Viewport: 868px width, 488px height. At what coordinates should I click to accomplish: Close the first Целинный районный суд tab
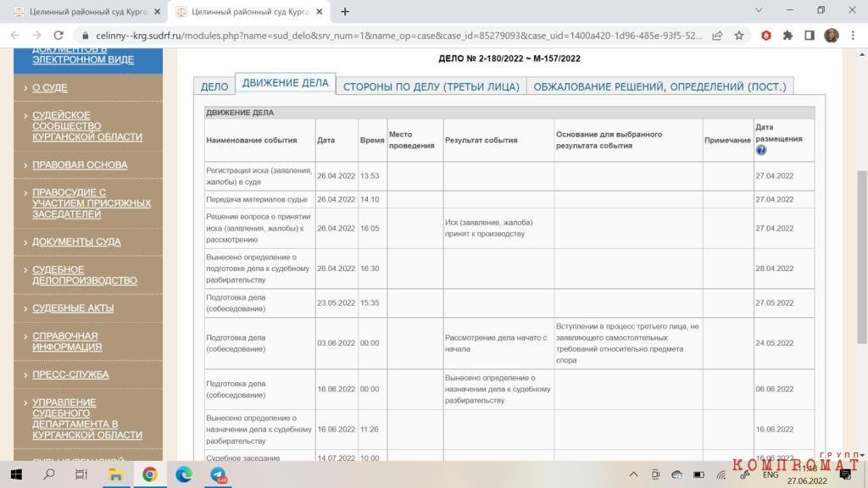[157, 12]
